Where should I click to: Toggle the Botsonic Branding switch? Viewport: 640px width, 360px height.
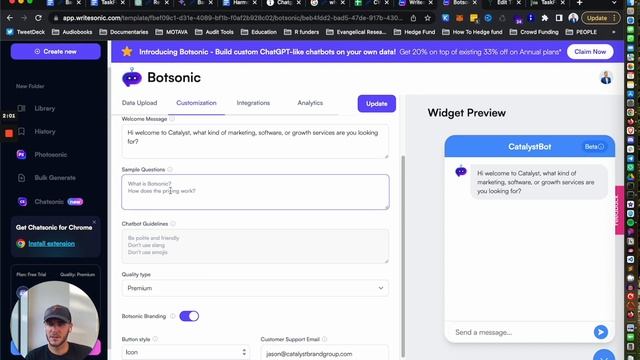tap(189, 316)
